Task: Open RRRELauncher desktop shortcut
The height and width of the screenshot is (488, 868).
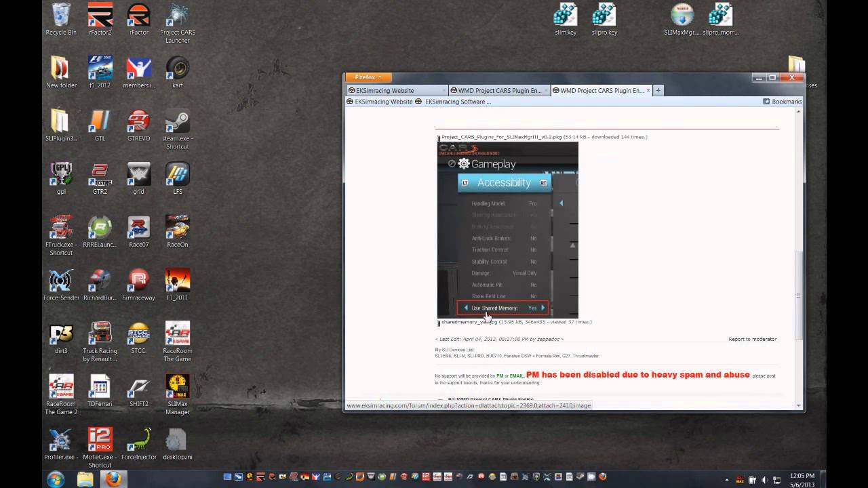Action: point(100,231)
